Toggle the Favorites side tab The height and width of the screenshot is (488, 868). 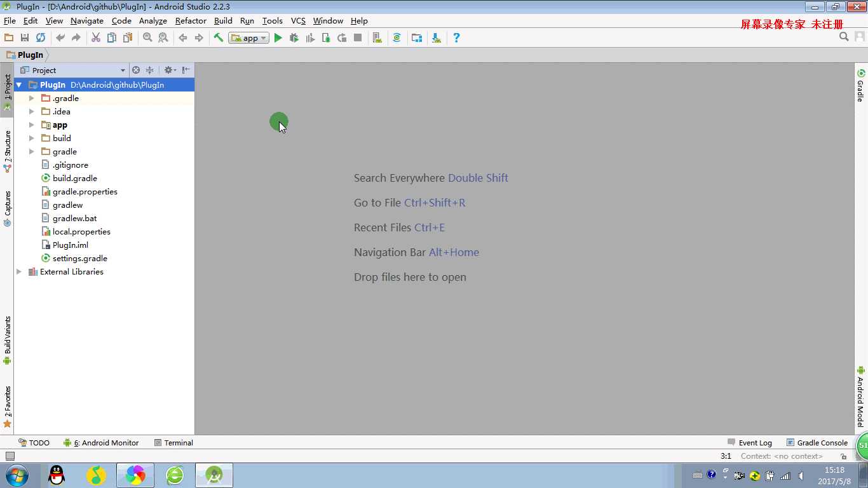click(7, 407)
